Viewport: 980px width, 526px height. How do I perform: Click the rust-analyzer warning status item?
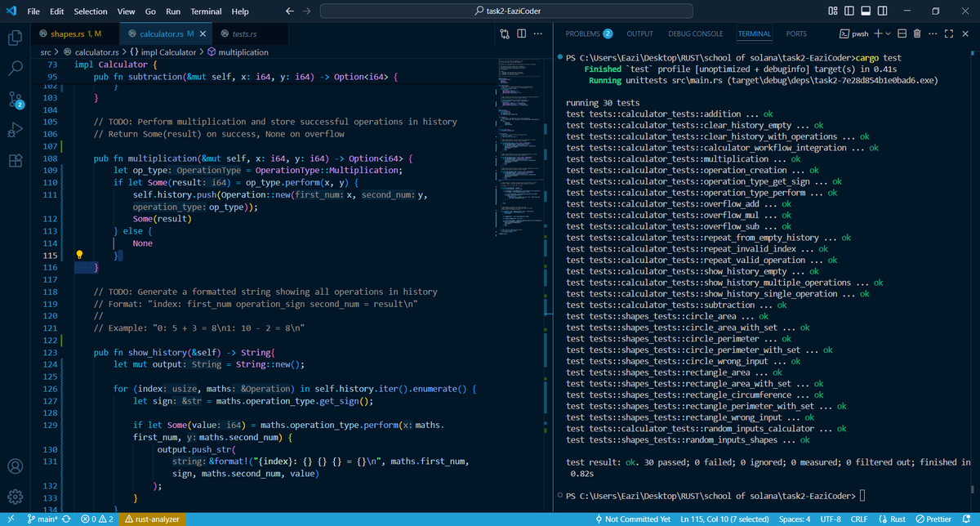coord(154,519)
